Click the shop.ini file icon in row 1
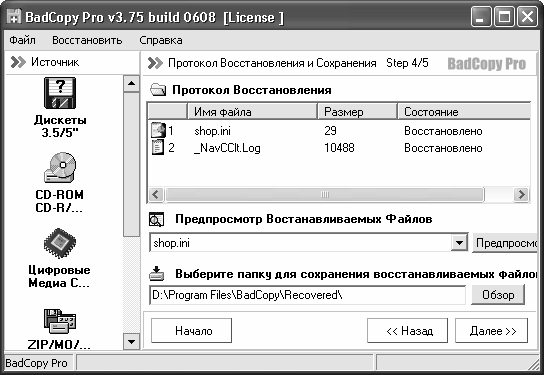Viewport: 544px width, 375px height. (x=158, y=130)
